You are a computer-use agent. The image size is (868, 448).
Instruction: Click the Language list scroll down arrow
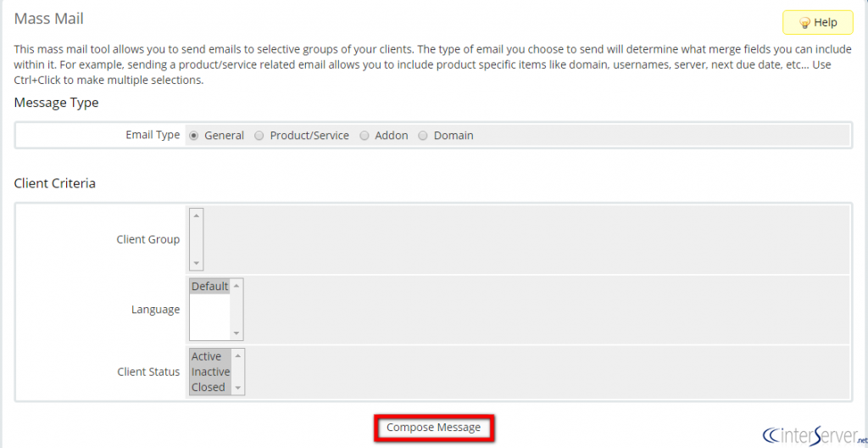click(236, 333)
